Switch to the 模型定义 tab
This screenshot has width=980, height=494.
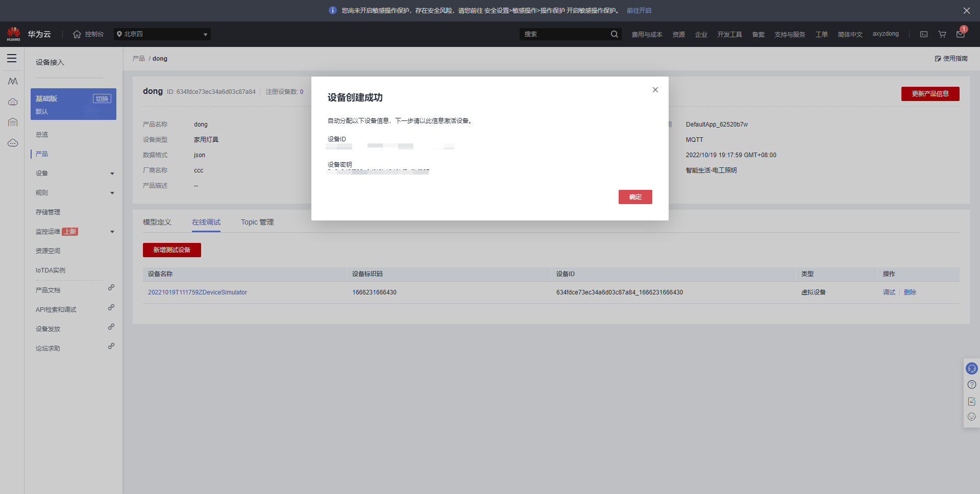click(x=157, y=223)
